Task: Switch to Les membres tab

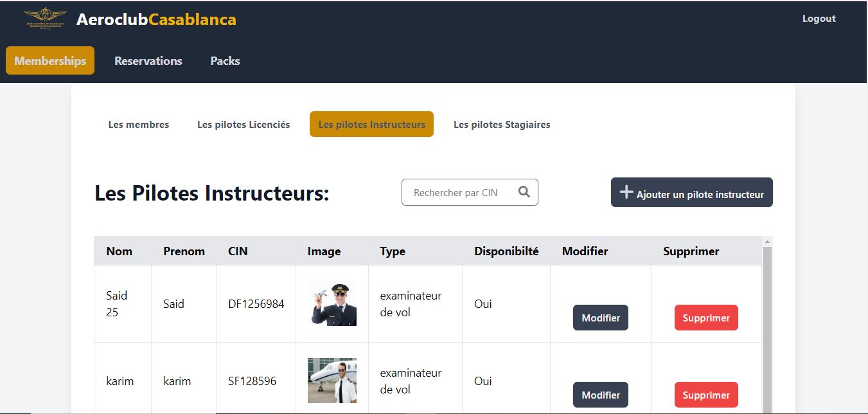Action: [139, 125]
